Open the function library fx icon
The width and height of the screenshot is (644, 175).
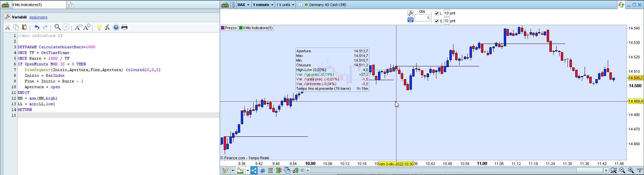point(107,27)
